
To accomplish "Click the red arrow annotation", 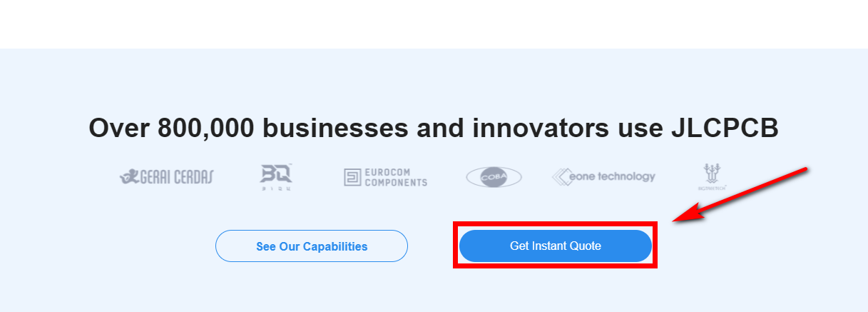I will pos(742,195).
